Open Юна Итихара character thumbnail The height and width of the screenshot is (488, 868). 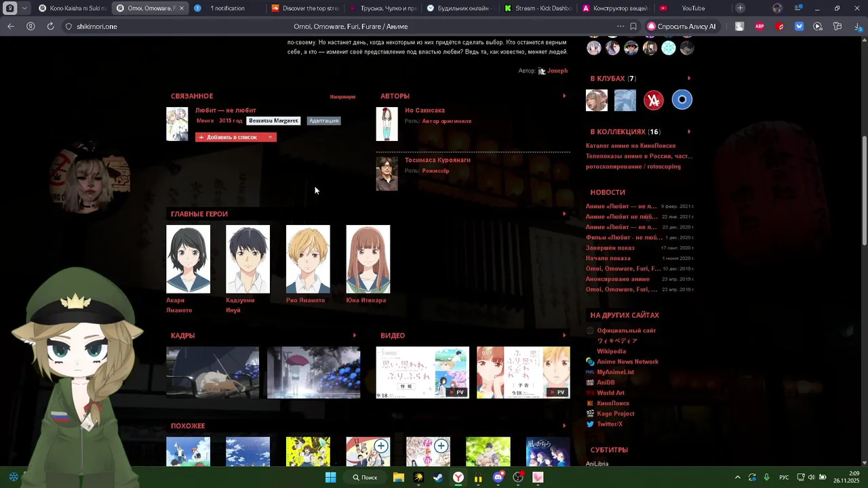(x=368, y=260)
